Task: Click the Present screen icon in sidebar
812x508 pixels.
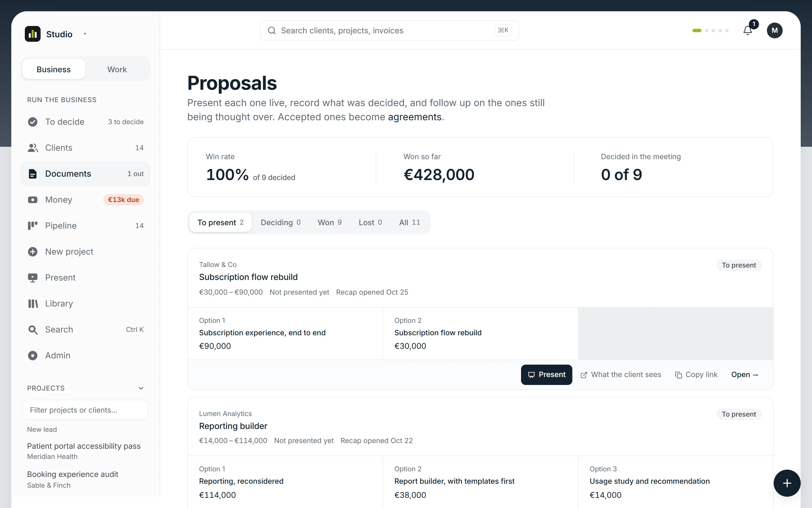Action: click(x=32, y=277)
